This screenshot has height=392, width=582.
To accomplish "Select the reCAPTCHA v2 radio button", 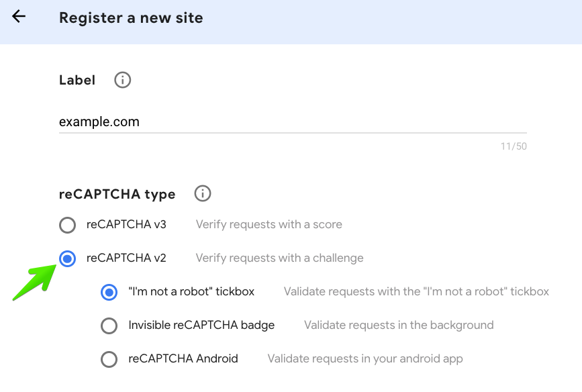I will (x=68, y=258).
